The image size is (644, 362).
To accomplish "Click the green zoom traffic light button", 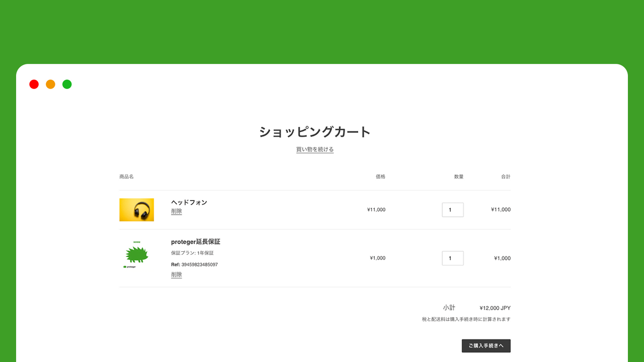I will [67, 84].
